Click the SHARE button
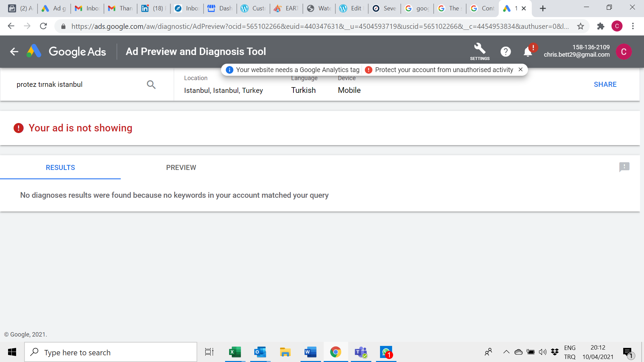The width and height of the screenshot is (644, 362). click(605, 84)
